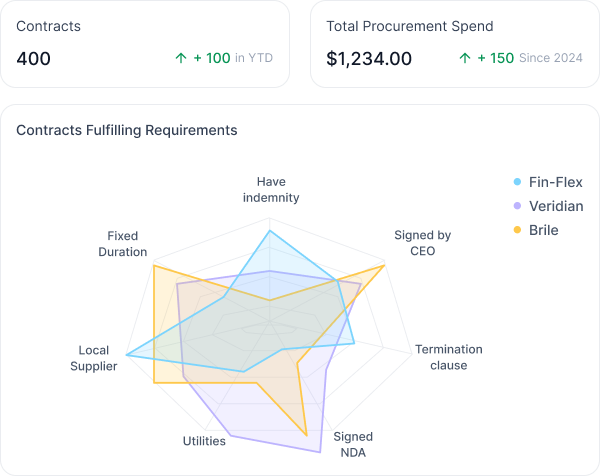The image size is (600, 476).
Task: Toggle the Brile legend series
Action: (543, 230)
